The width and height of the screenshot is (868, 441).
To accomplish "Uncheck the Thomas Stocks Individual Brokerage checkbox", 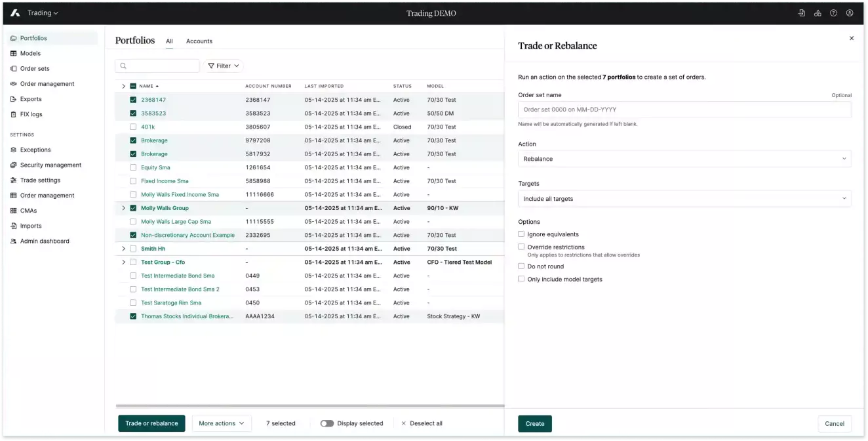I will (x=133, y=316).
